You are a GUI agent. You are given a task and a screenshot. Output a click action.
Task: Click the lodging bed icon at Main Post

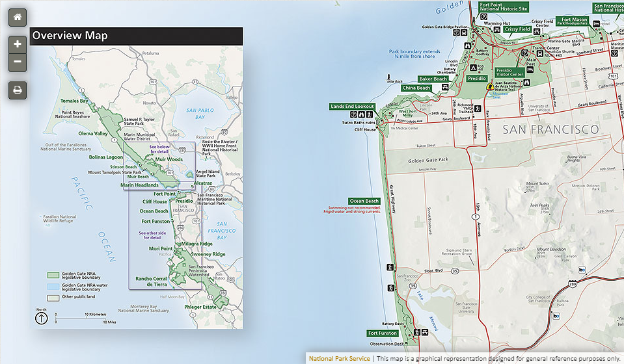(530, 70)
